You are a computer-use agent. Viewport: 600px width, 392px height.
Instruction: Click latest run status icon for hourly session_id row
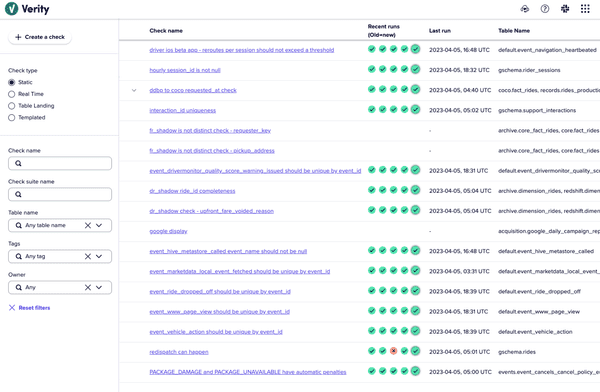[x=415, y=69]
